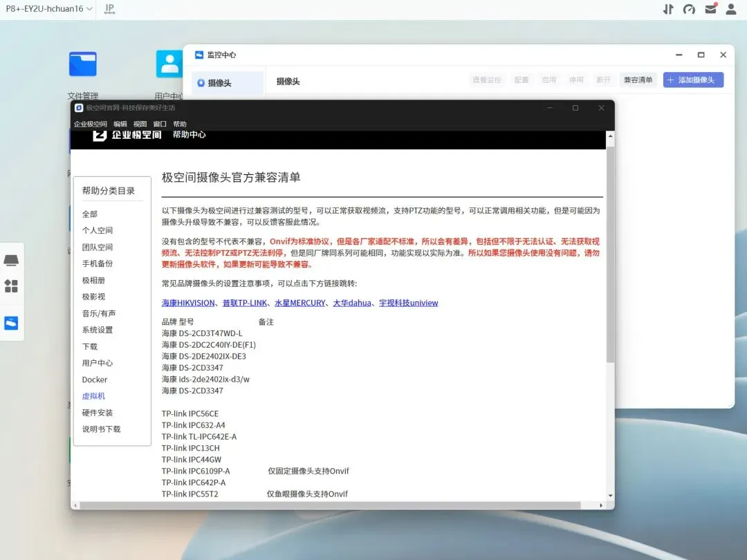Screen dimensions: 747x560
Task: Maximize the 监控中心 window
Action: pyautogui.click(x=701, y=55)
